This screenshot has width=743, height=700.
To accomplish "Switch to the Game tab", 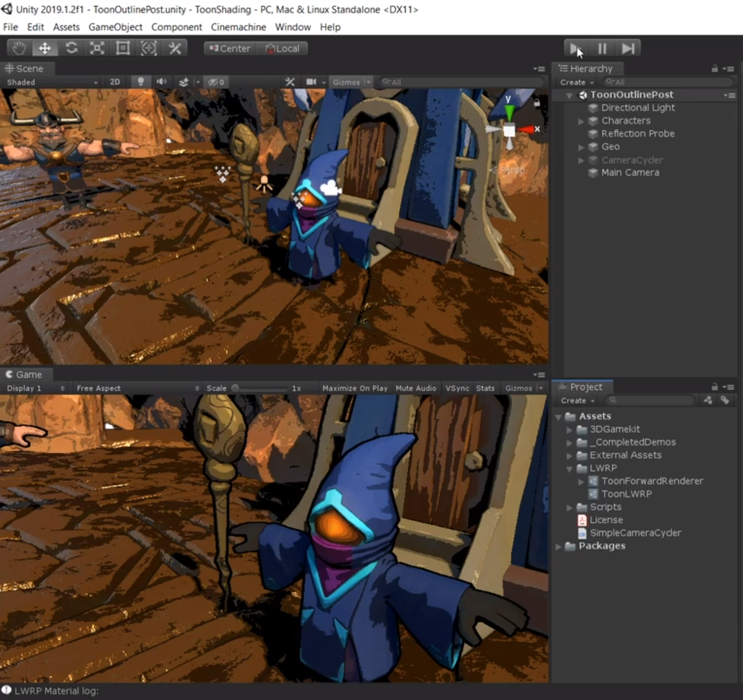I will point(26,375).
